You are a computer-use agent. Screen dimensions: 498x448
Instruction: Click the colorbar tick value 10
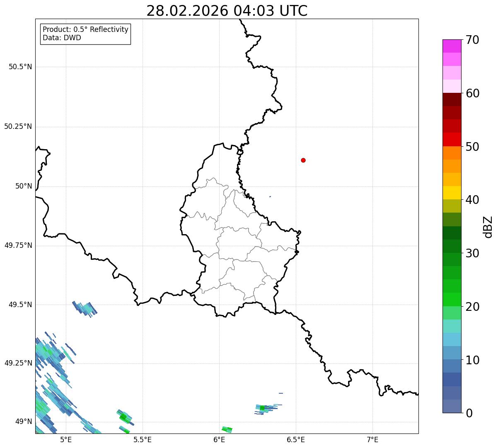(472, 360)
